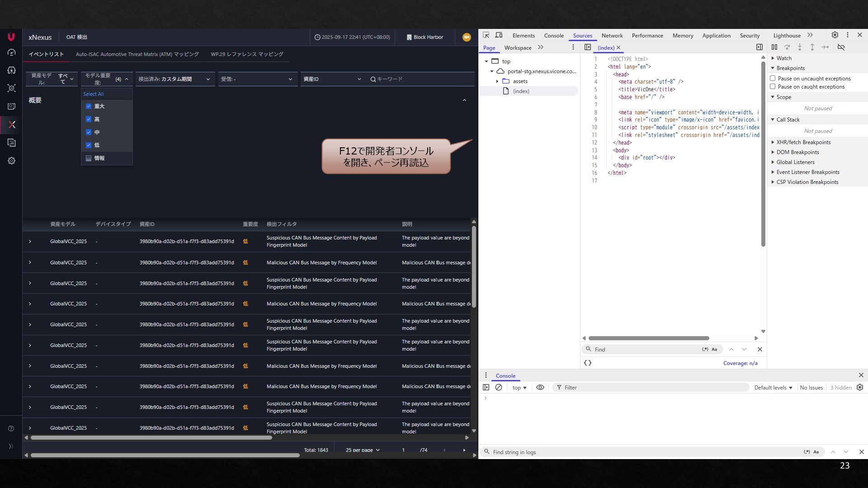Image resolution: width=868 pixels, height=488 pixels.
Task: Open the 資産ID dropdown
Action: tap(332, 79)
